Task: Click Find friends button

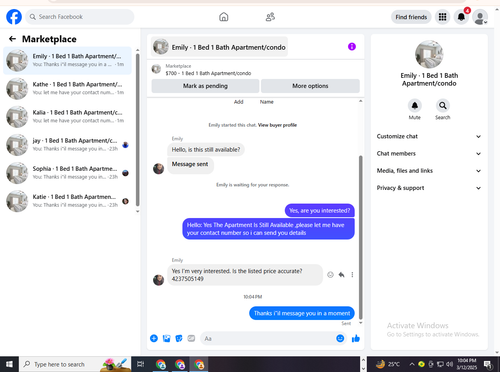Action: (411, 17)
